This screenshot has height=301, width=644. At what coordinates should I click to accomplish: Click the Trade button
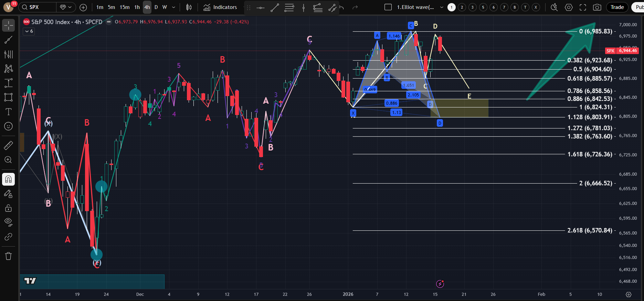tap(617, 7)
